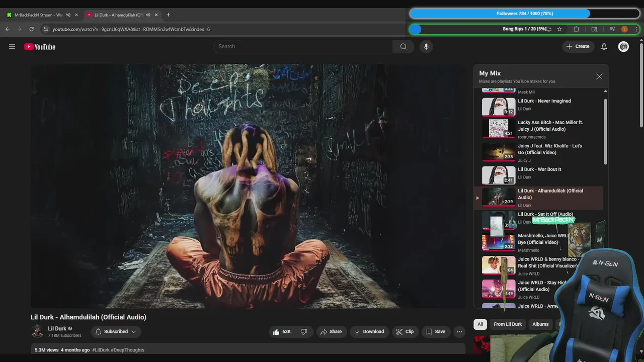This screenshot has height=362, width=644.
Task: Dislike the video with thumbs down
Action: tap(304, 332)
